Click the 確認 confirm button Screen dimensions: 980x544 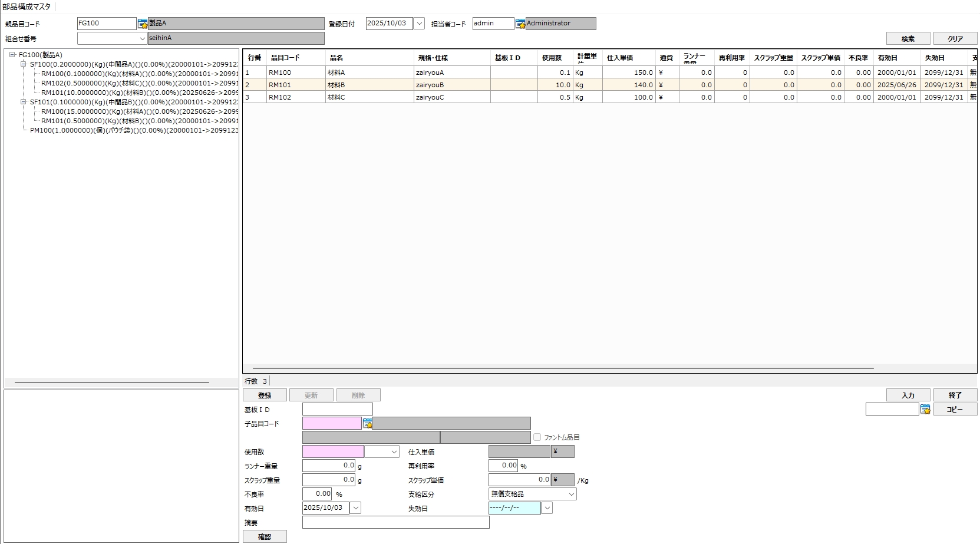(265, 536)
